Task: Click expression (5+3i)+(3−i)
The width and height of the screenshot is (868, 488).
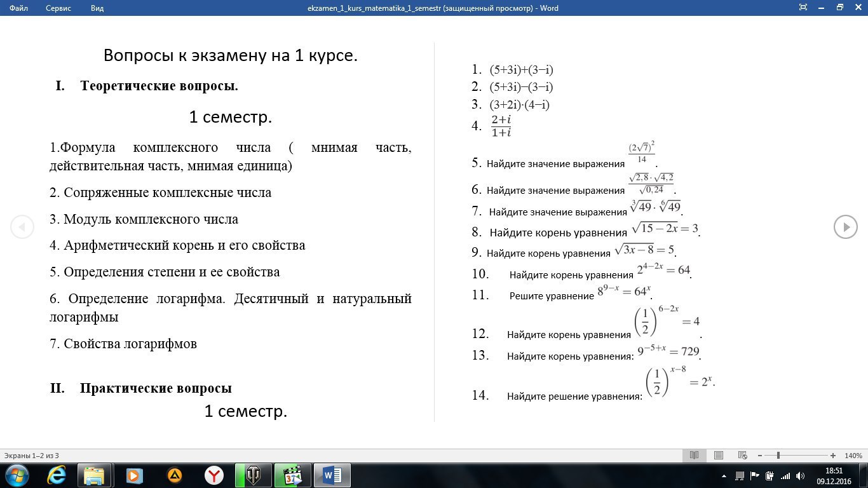Action: point(521,70)
